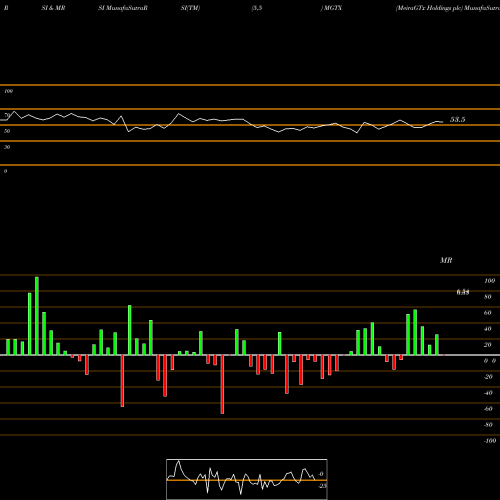The image size is (500, 500).
Task: Click the '(5,5' parameter text in header
Action: tap(257, 8)
